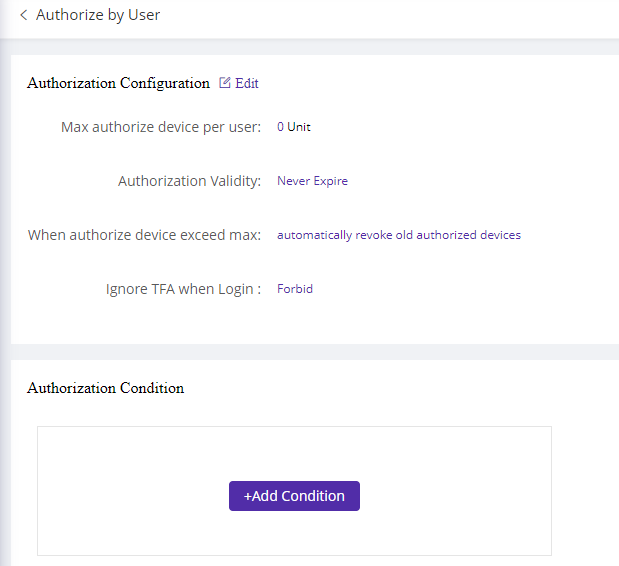Click the Ignore TFA when Login label

[x=184, y=289]
